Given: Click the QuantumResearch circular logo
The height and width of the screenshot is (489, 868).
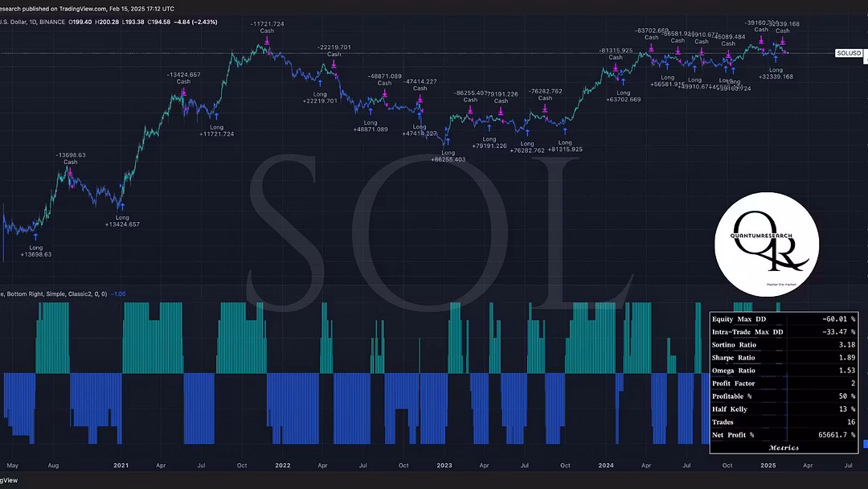Looking at the screenshot, I should click(767, 242).
